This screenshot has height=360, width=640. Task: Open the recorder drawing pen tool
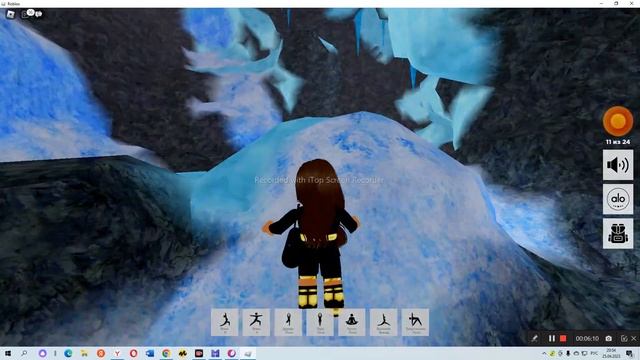(534, 338)
